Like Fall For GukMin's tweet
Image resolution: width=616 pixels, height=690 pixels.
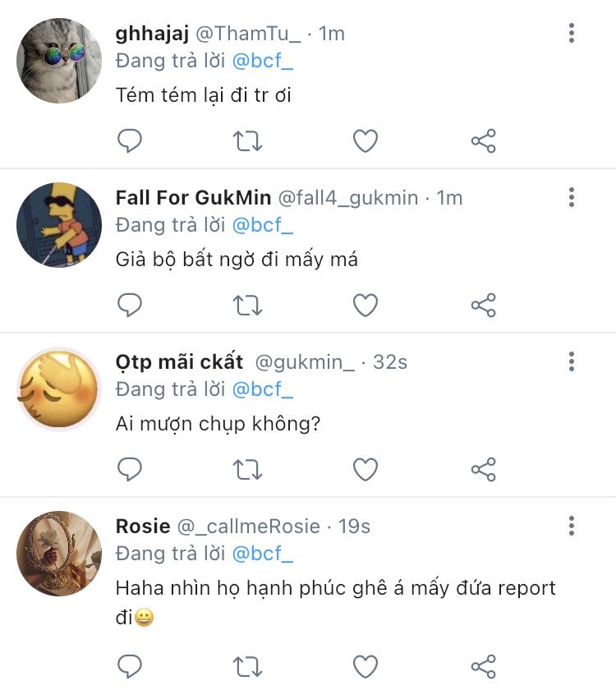[365, 306]
